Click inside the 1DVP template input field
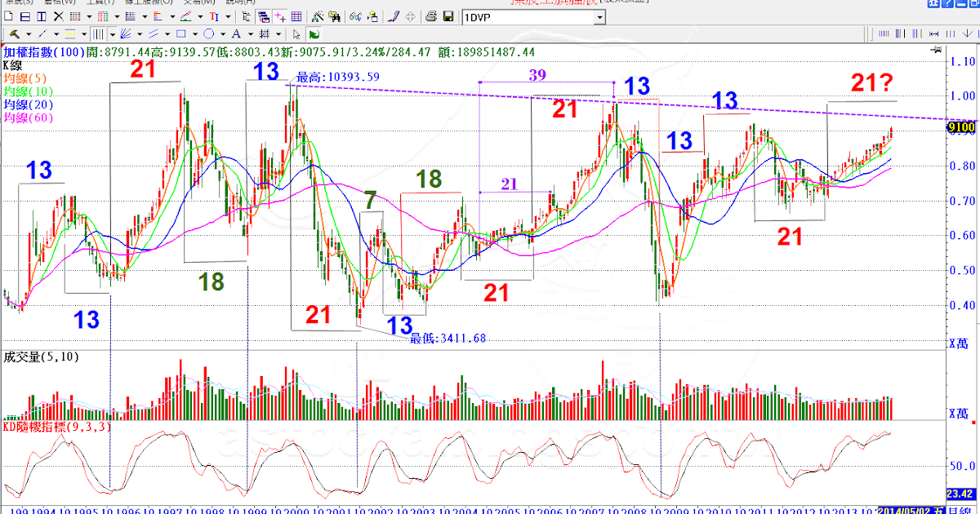This screenshot has height=514, width=980. tap(528, 17)
